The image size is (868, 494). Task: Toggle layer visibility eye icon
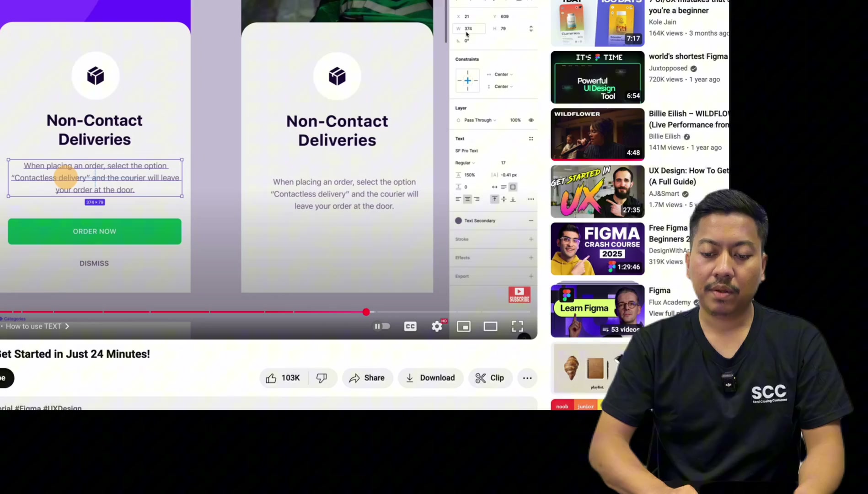(531, 120)
